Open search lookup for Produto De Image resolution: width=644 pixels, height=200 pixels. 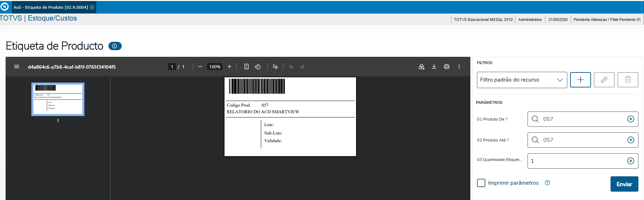tap(535, 119)
